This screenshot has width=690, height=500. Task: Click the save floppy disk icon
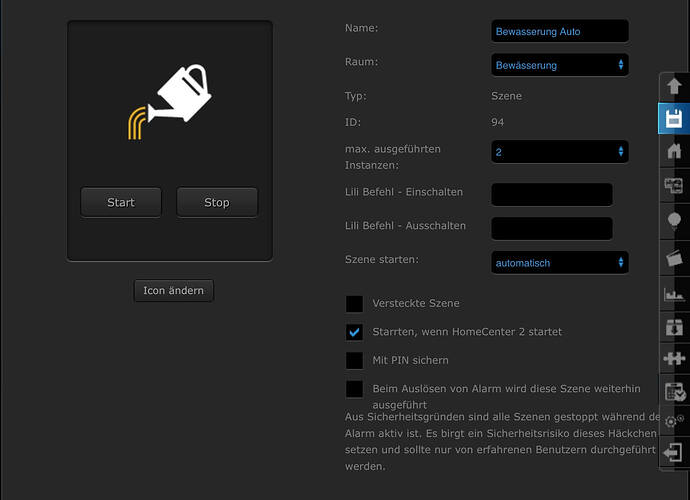(x=674, y=119)
